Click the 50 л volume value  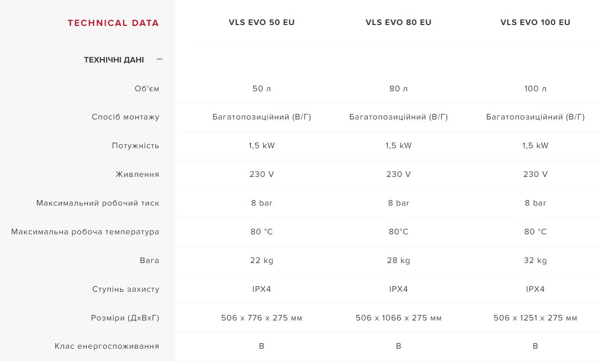pos(262,88)
